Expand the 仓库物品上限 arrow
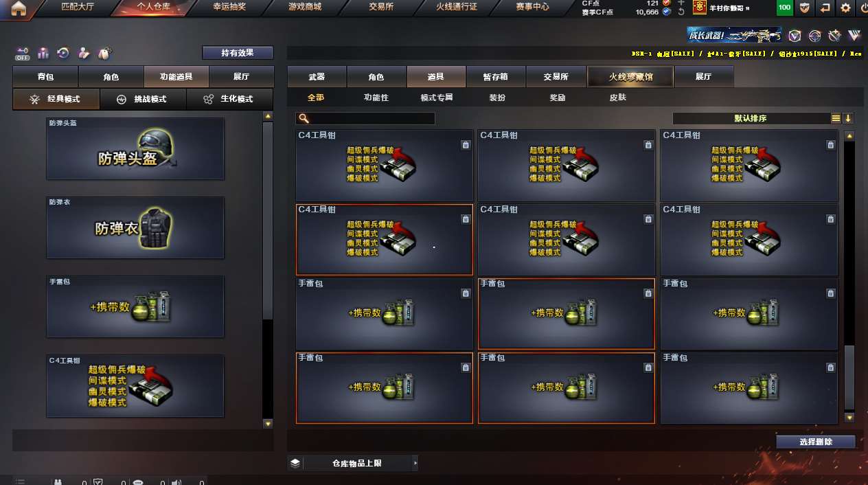The height and width of the screenshot is (485, 868). click(x=415, y=464)
